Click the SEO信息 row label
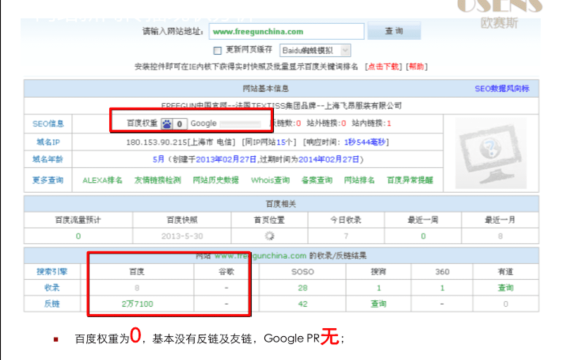The image size is (570, 360). tap(48, 124)
